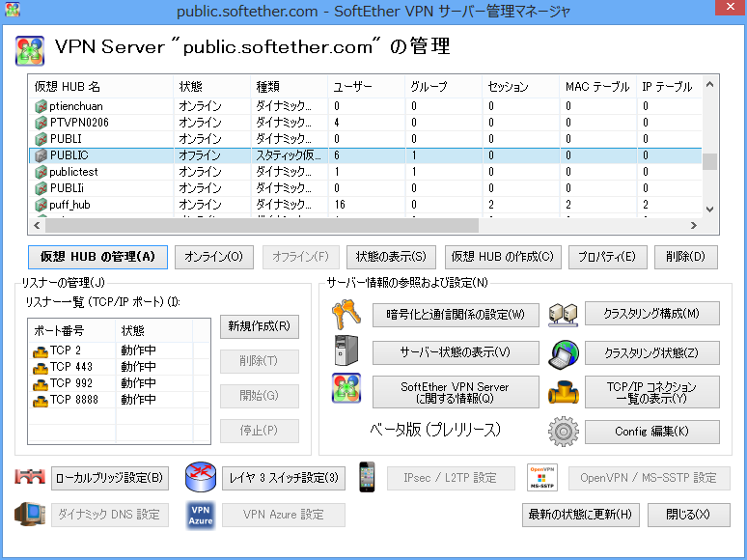The image size is (747, 560).
Task: Click the TCP 992 listener icon
Action: pos(41,384)
